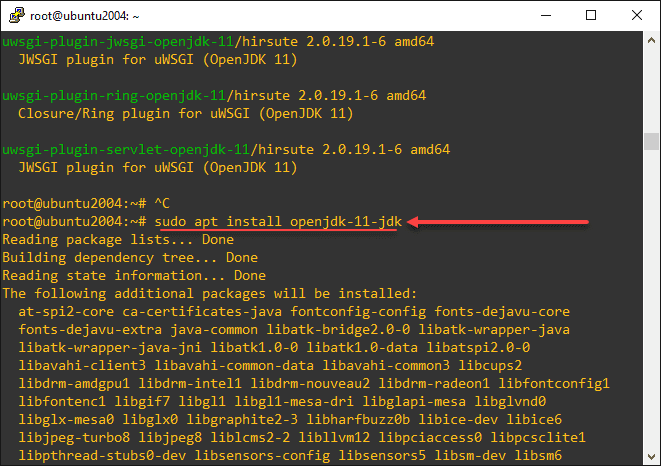The height and width of the screenshot is (466, 661).
Task: Click the package name libatk-bridge2.0-0
Action: point(338,329)
